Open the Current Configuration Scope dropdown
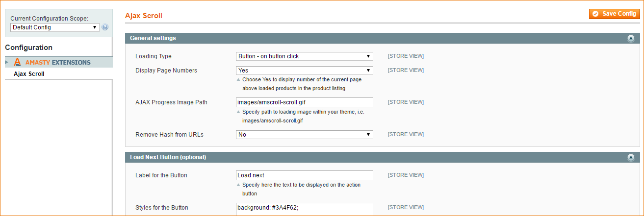Screen dimensions: 644x216 click(55, 27)
